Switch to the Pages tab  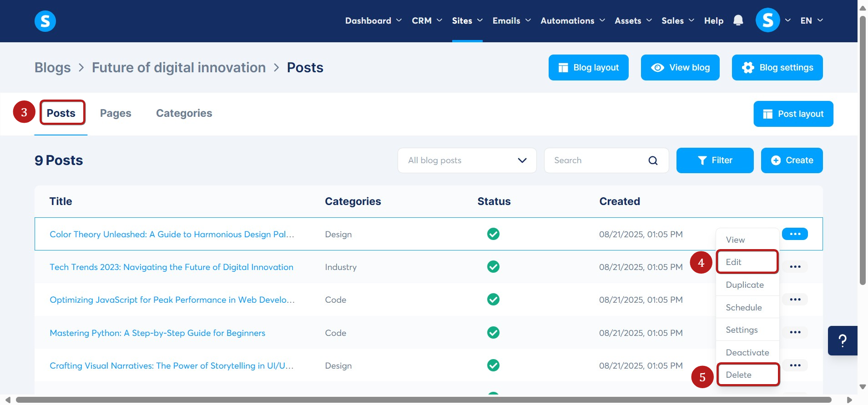coord(116,113)
